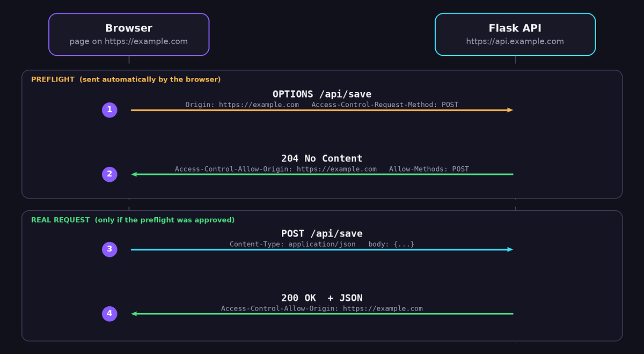Click the "Browser" heading text
The width and height of the screenshot is (644, 354).
point(129,28)
